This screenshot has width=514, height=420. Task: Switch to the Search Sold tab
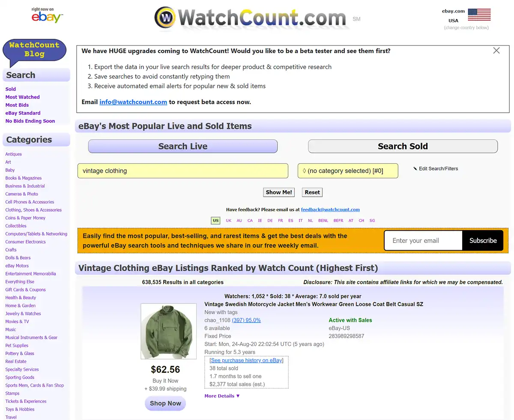[402, 146]
